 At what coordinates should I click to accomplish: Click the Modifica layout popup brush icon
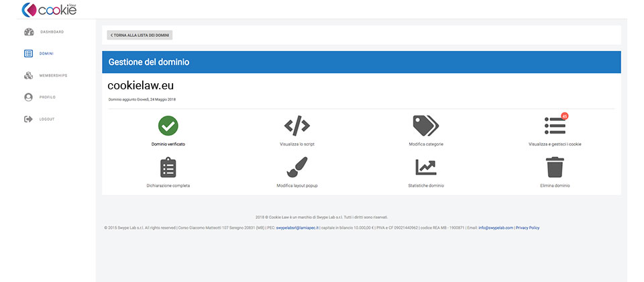coord(297,167)
